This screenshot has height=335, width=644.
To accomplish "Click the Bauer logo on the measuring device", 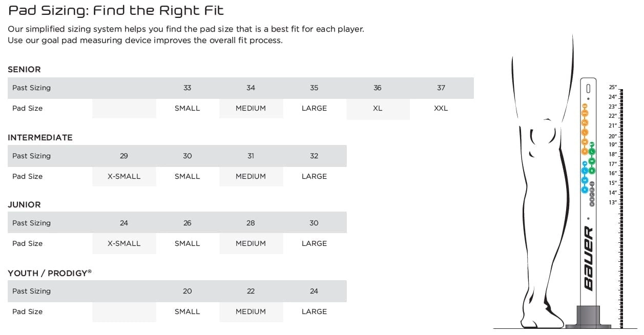I will (x=589, y=258).
